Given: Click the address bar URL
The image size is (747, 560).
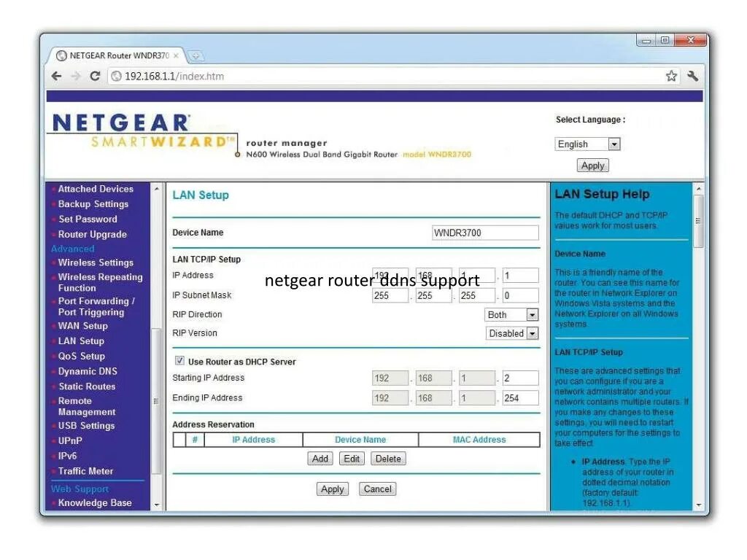Looking at the screenshot, I should tap(174, 76).
